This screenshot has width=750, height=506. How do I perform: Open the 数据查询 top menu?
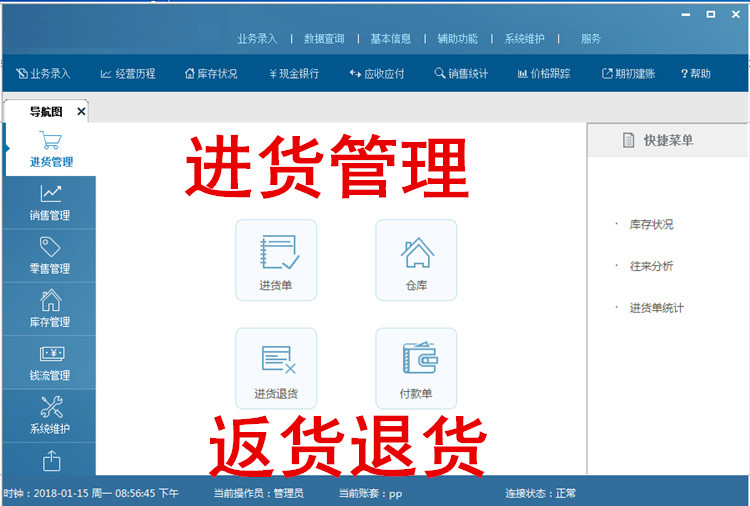pos(323,39)
